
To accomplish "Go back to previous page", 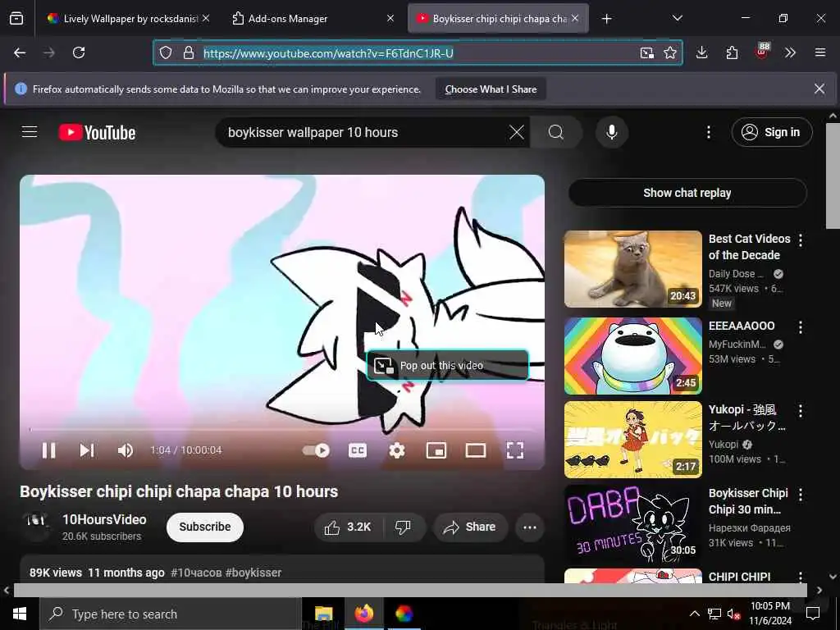I will tap(20, 52).
